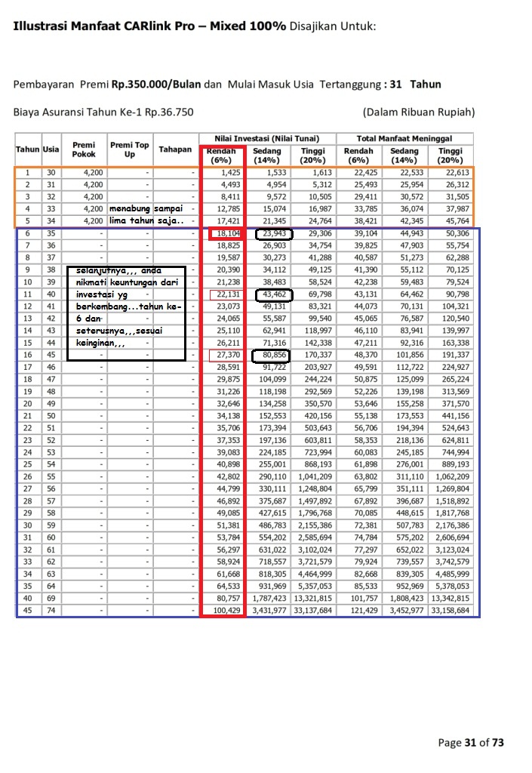
Task: Click the "Premi Top Up" column header
Action: [130, 149]
